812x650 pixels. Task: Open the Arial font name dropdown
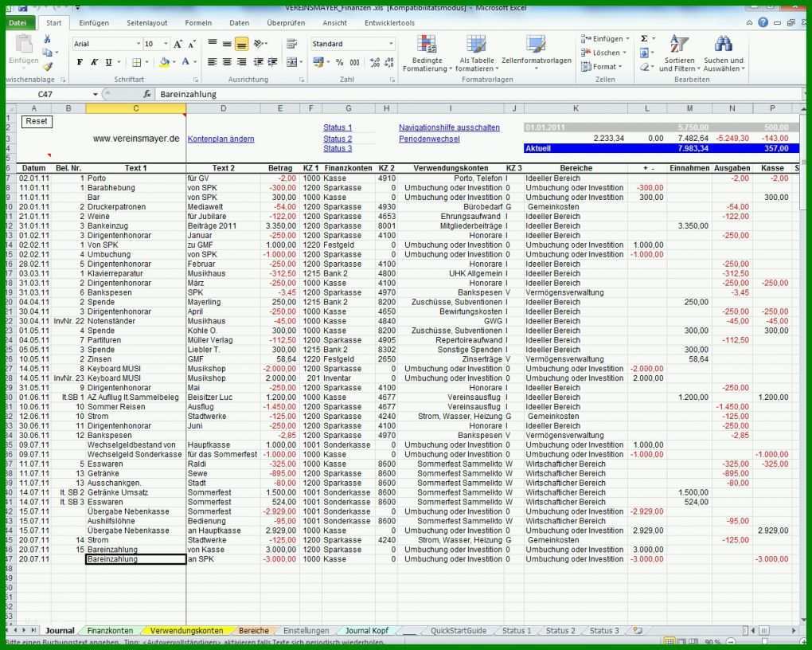(x=139, y=44)
